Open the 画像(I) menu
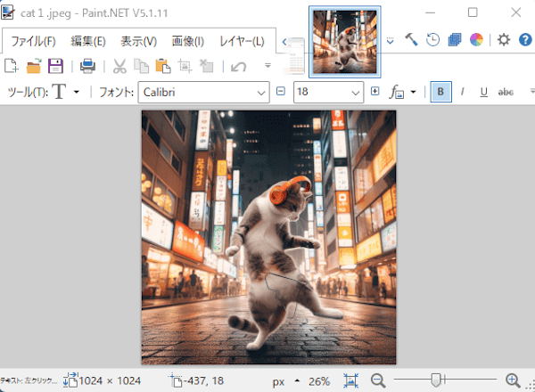 [x=187, y=41]
